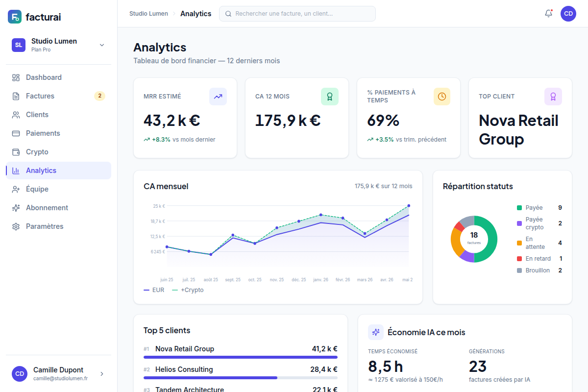Click the SL workspace avatar

[19, 45]
